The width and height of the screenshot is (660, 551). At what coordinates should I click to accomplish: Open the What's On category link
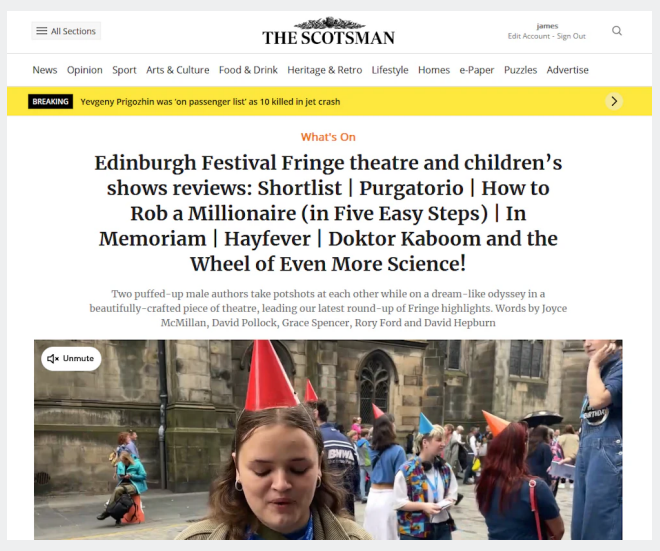[328, 137]
